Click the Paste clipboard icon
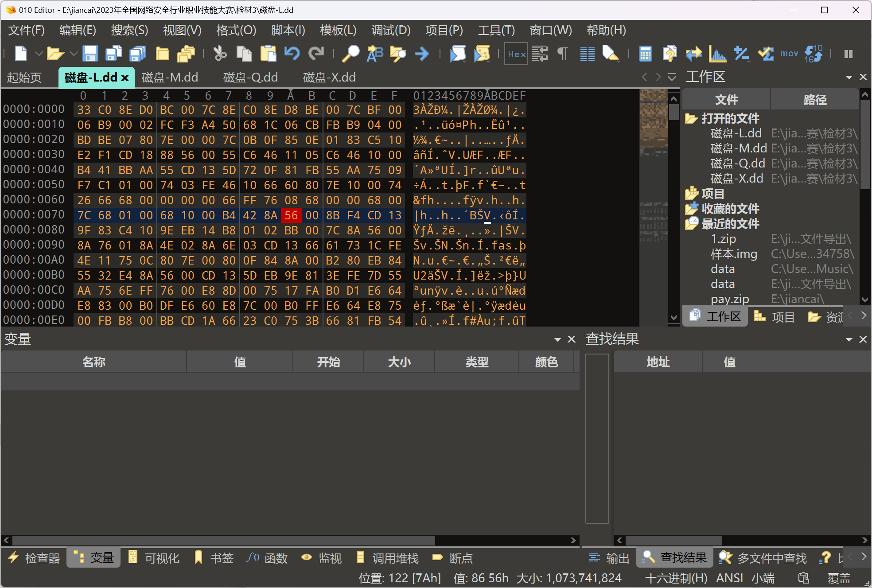Screen dimensions: 872x588 pyautogui.click(x=268, y=54)
